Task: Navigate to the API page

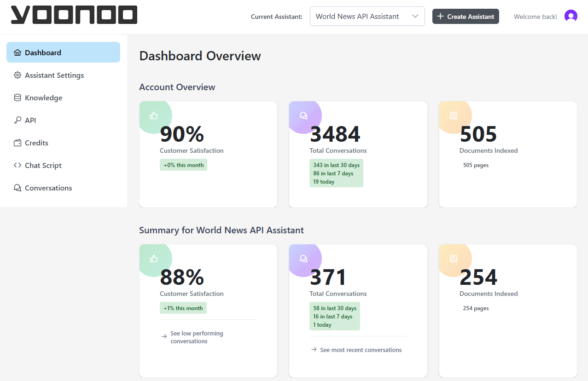Action: point(63,120)
